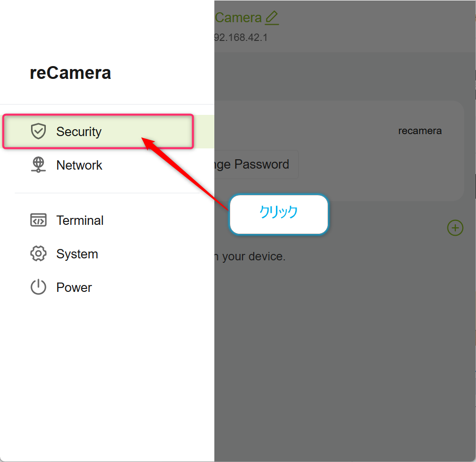The image size is (476, 462).
Task: Click the green Camera device name title
Action: pos(238,18)
